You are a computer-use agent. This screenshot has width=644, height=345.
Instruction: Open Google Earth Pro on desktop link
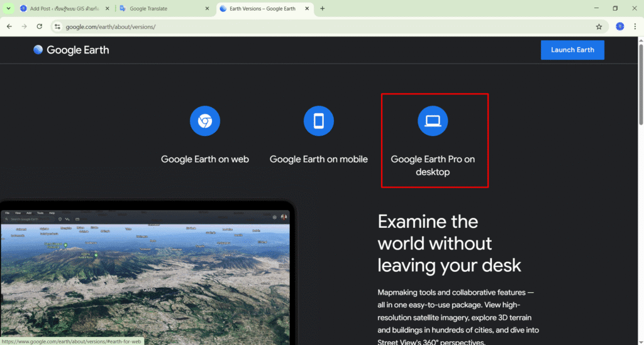pos(433,166)
